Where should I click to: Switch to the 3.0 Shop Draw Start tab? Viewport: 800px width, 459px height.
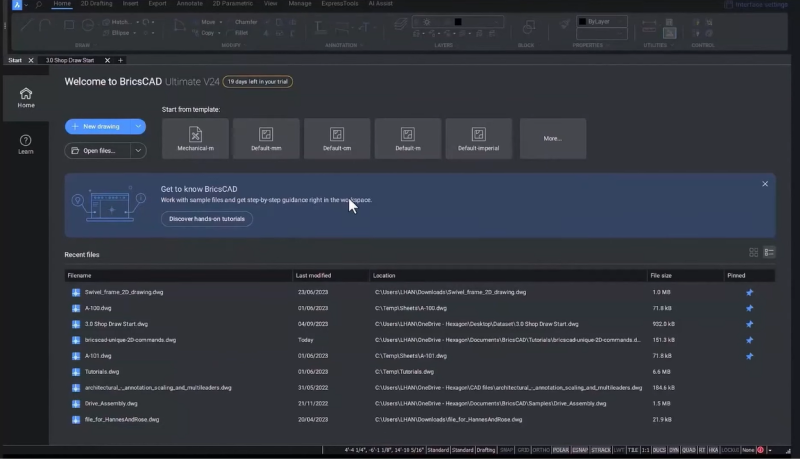pyautogui.click(x=70, y=60)
